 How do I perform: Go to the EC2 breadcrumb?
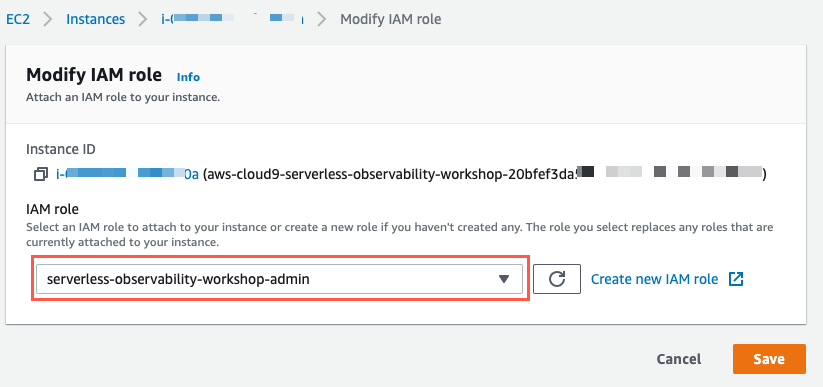coord(18,19)
